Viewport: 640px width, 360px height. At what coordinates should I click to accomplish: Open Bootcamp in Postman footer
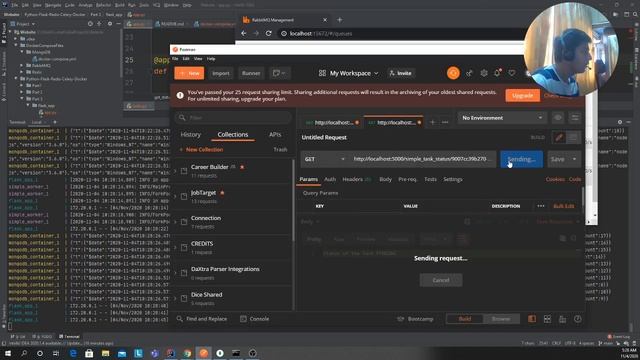click(415, 319)
